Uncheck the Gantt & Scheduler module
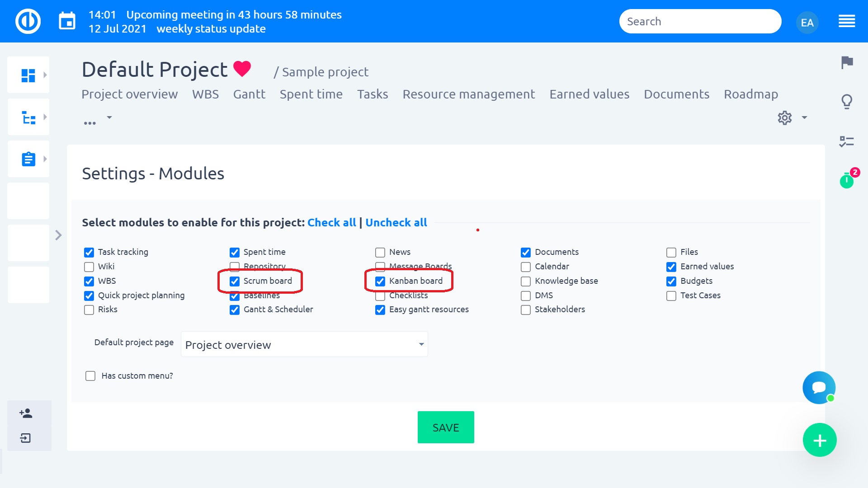 [x=234, y=310]
